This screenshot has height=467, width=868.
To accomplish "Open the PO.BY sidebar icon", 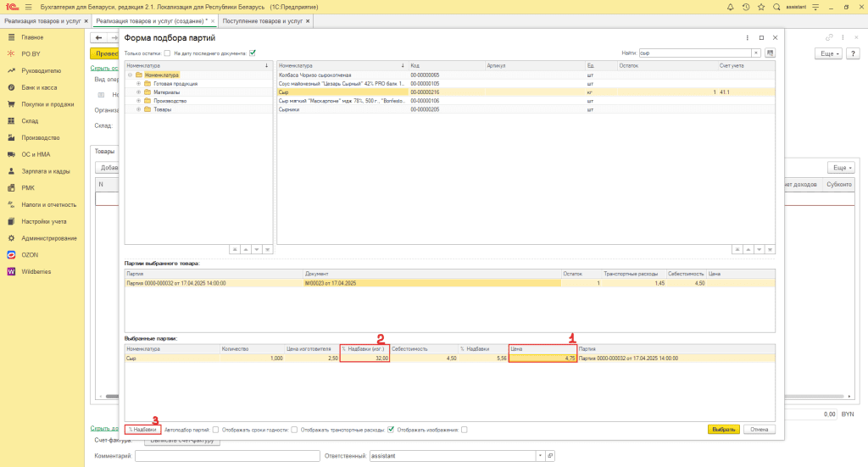I will coord(11,53).
